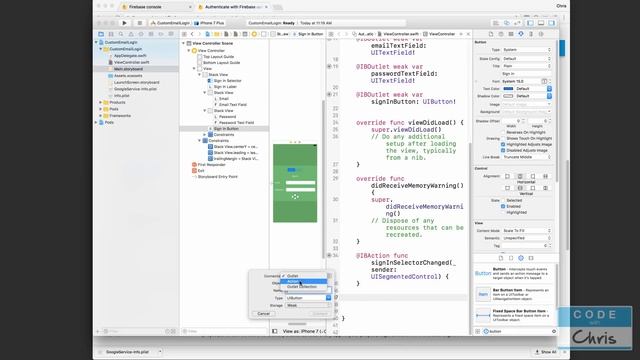Collapse the View Controller Scene disclosure
This screenshot has width=640, height=360.
183,43
